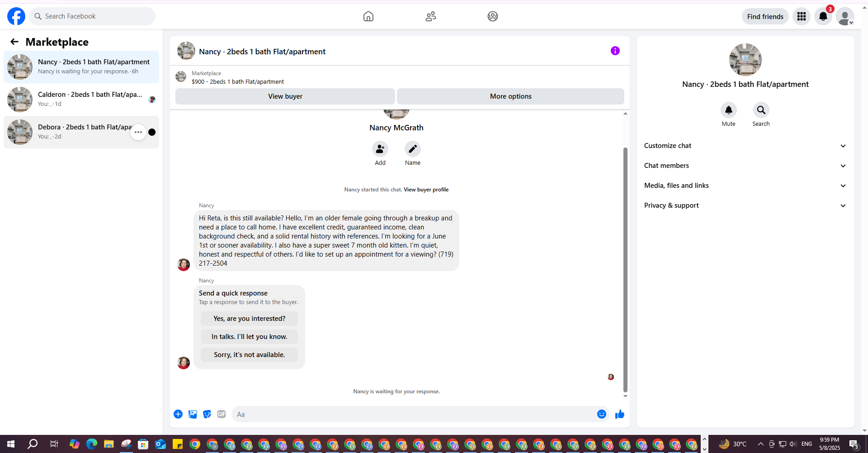Open the account profile menu
The height and width of the screenshot is (453, 868).
(845, 16)
